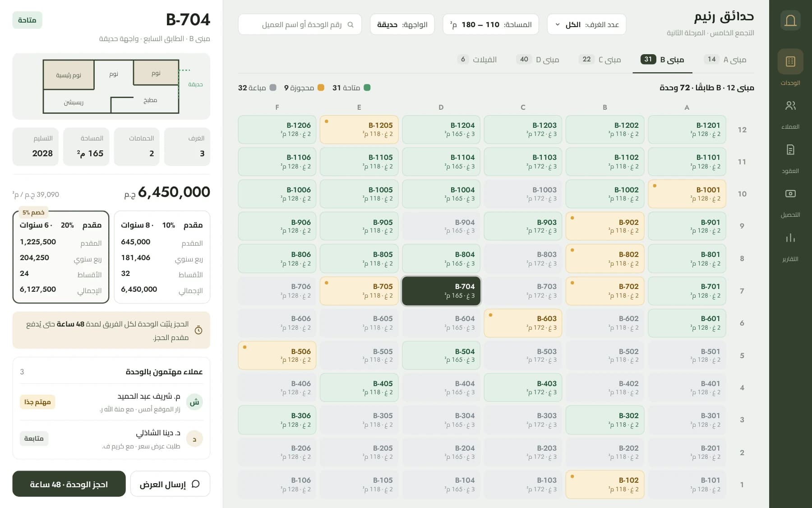The height and width of the screenshot is (508, 812).
Task: Select unit B-704 in the grid
Action: point(441,291)
